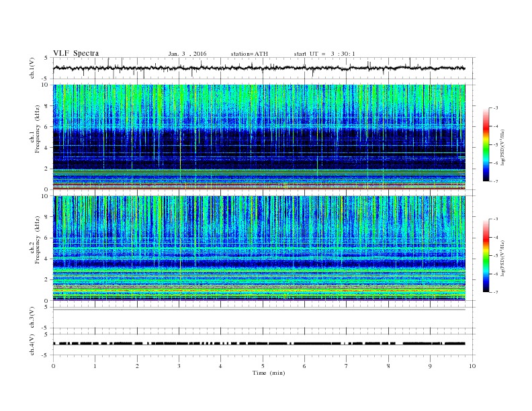Click the "1" tick on time axis
The width and height of the screenshot is (532, 411).
(95, 366)
